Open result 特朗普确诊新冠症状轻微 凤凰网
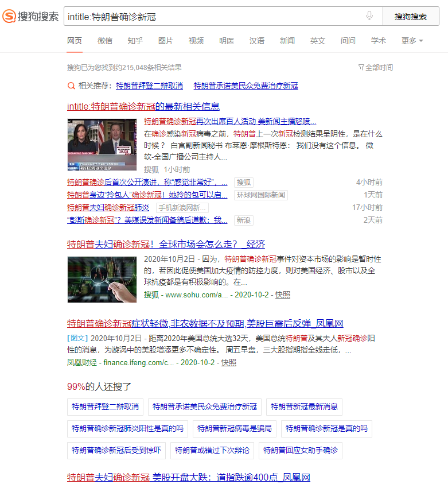448x484 pixels. pos(205,323)
